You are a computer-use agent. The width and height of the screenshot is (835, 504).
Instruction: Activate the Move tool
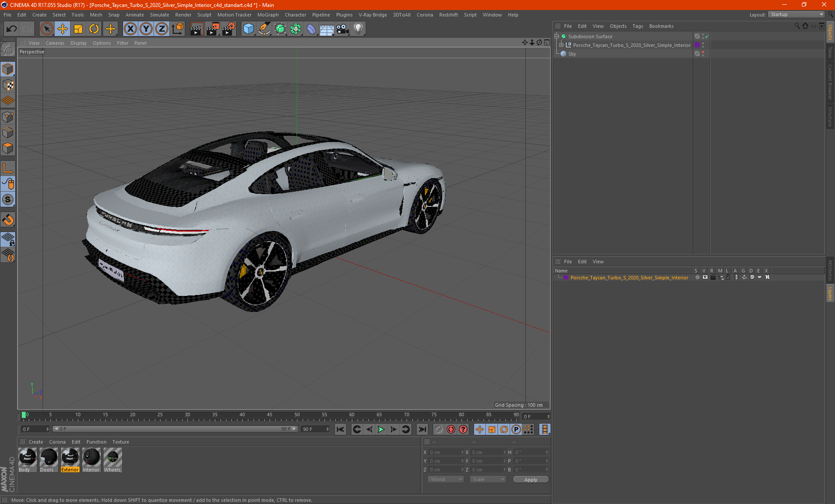[x=63, y=29]
